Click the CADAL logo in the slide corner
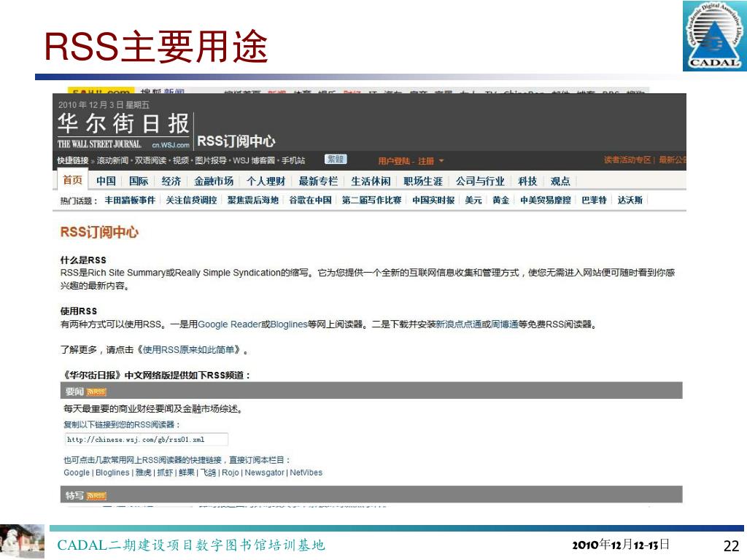Viewport: 747px width, 560px height. [715, 36]
